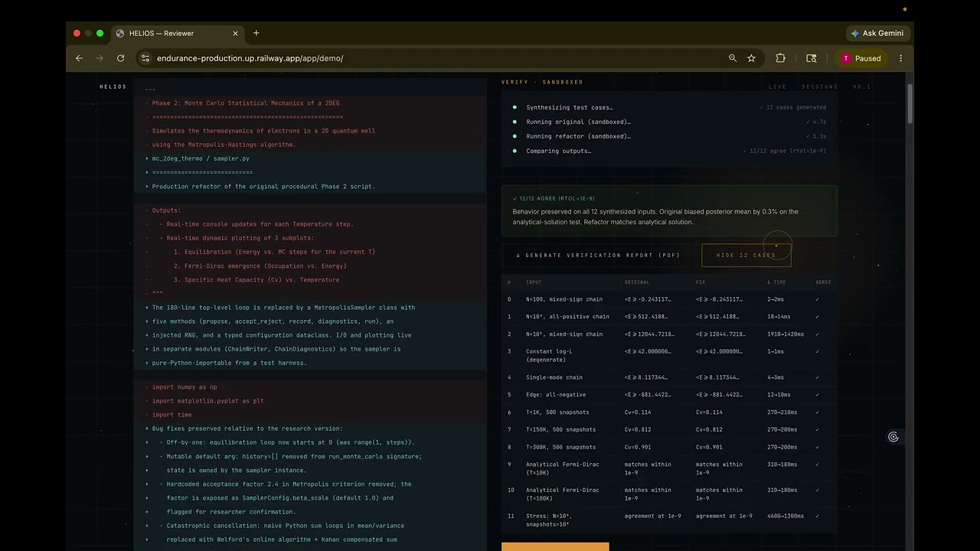This screenshot has height=551, width=980.
Task: Click the '12/12 AGREE (RTOL=1E-9)' banner heading
Action: coord(554,198)
